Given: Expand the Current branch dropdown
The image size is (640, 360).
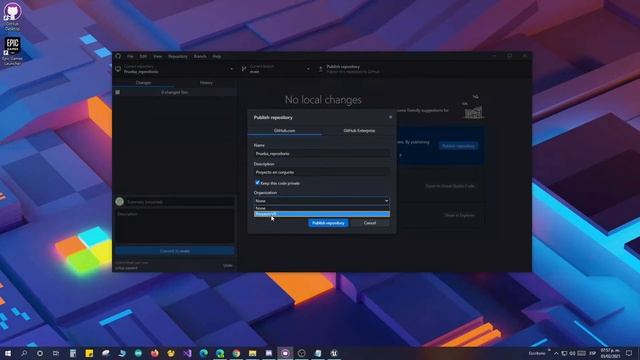Looking at the screenshot, I should [276, 69].
